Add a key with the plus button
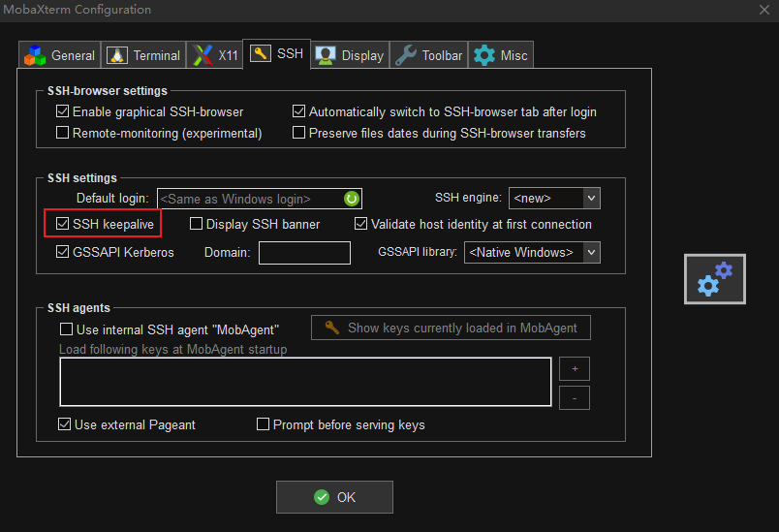This screenshot has width=779, height=532. click(575, 369)
